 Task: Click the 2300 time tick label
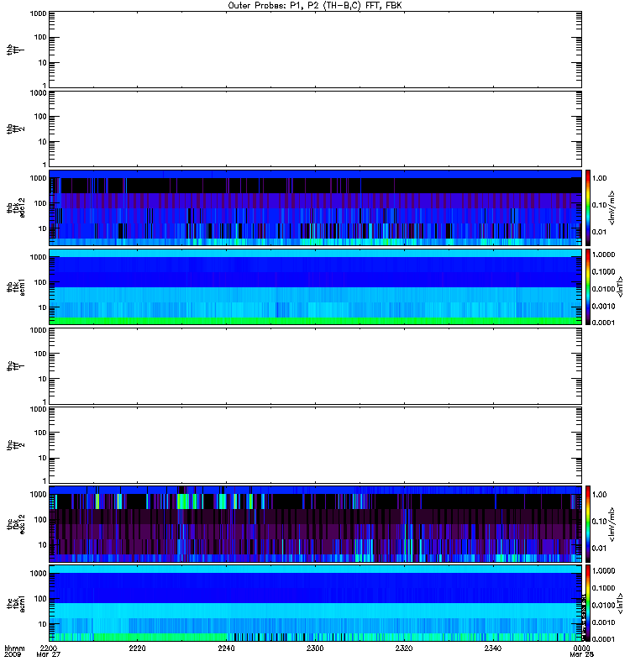[x=315, y=648]
